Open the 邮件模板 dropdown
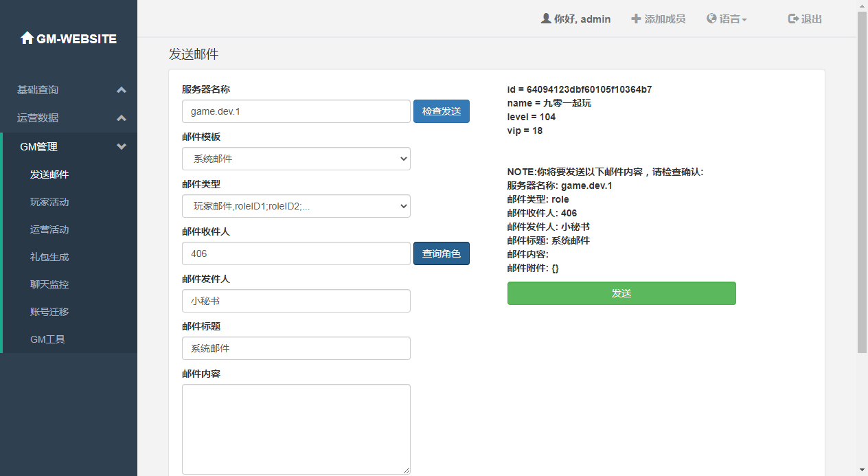This screenshot has width=868, height=476. [296, 159]
